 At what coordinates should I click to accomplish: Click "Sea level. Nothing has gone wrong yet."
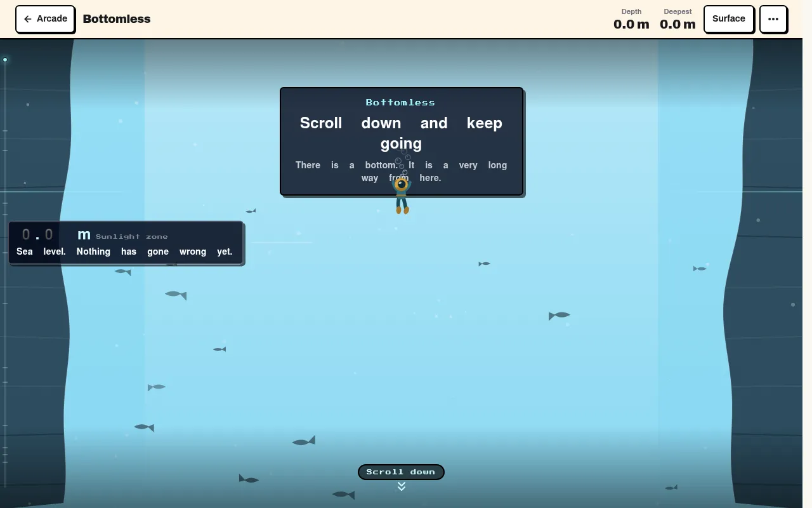click(124, 251)
